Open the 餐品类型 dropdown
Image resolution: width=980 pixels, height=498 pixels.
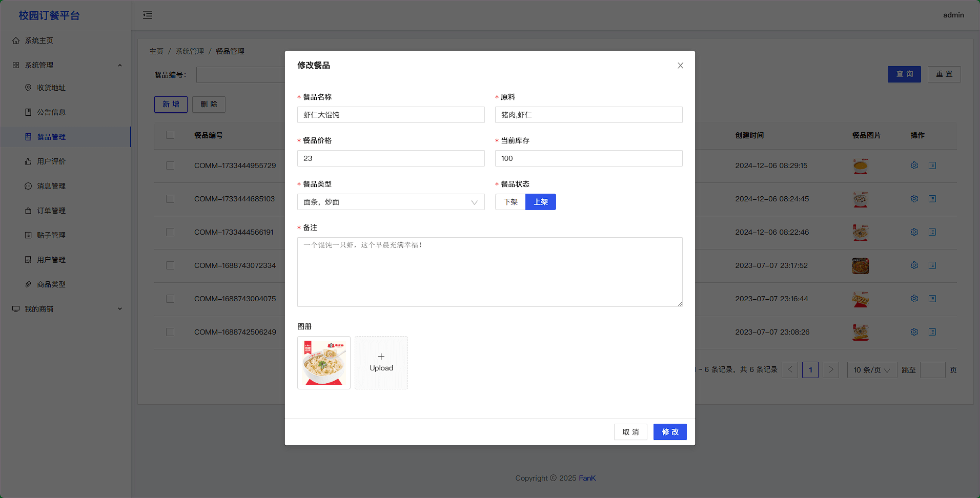[391, 202]
